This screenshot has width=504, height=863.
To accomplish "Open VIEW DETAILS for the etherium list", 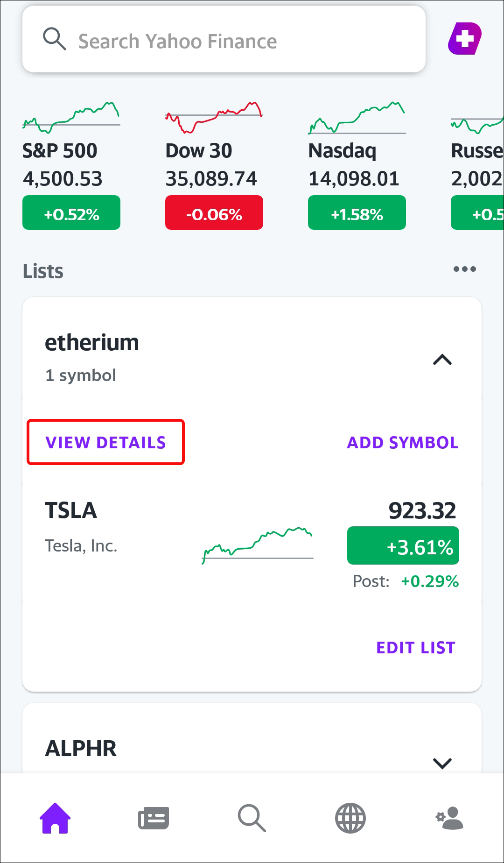I will point(105,442).
